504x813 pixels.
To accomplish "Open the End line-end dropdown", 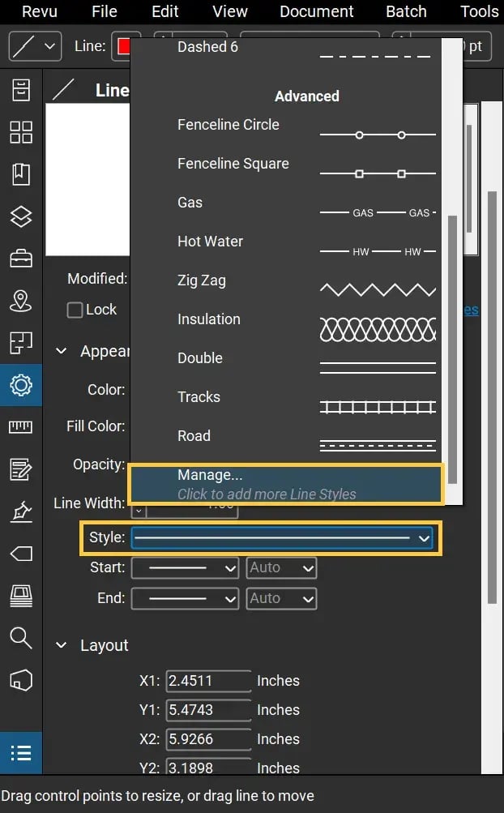I will [185, 599].
